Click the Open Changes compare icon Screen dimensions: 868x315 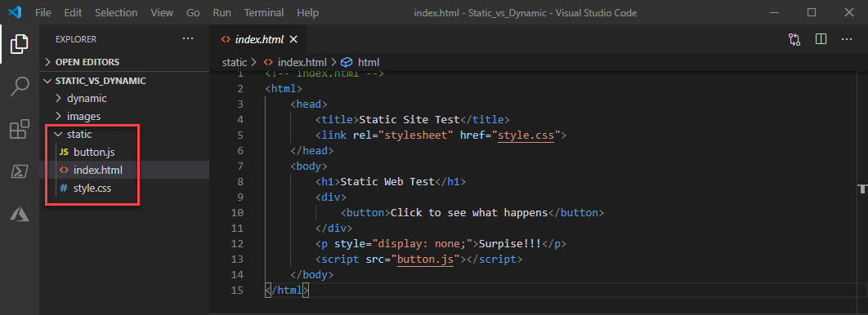point(794,39)
